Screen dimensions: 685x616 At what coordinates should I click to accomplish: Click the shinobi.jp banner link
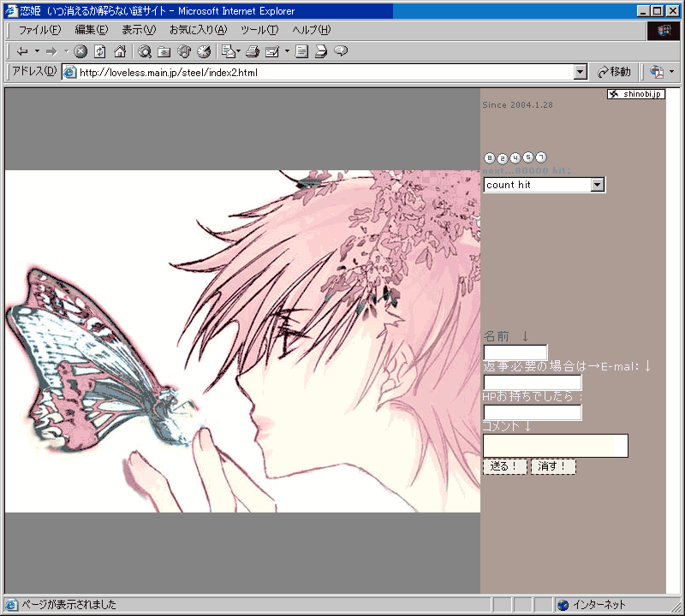point(636,94)
